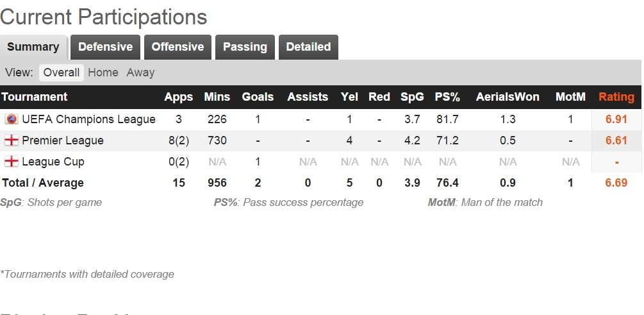Switch to the Offensive tab
The width and height of the screenshot is (644, 315).
point(178,47)
